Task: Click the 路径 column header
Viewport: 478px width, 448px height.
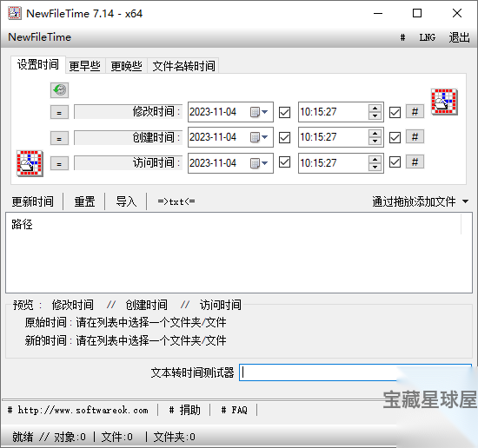Action: point(233,225)
